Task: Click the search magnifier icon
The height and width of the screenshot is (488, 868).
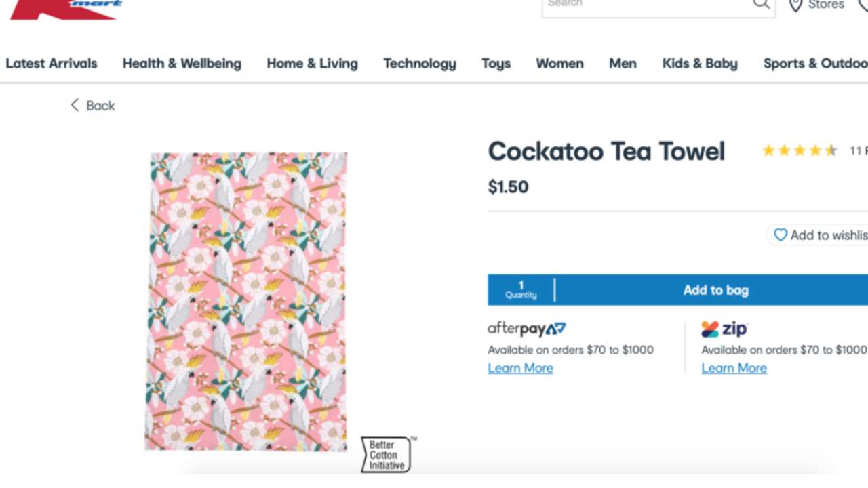Action: pos(762,4)
